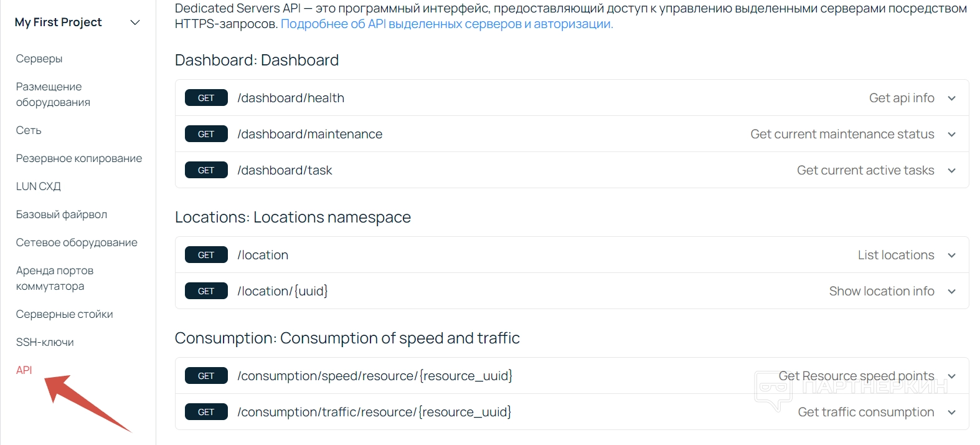Click GET badge for /location/{uuid}
The height and width of the screenshot is (445, 980).
coord(206,291)
